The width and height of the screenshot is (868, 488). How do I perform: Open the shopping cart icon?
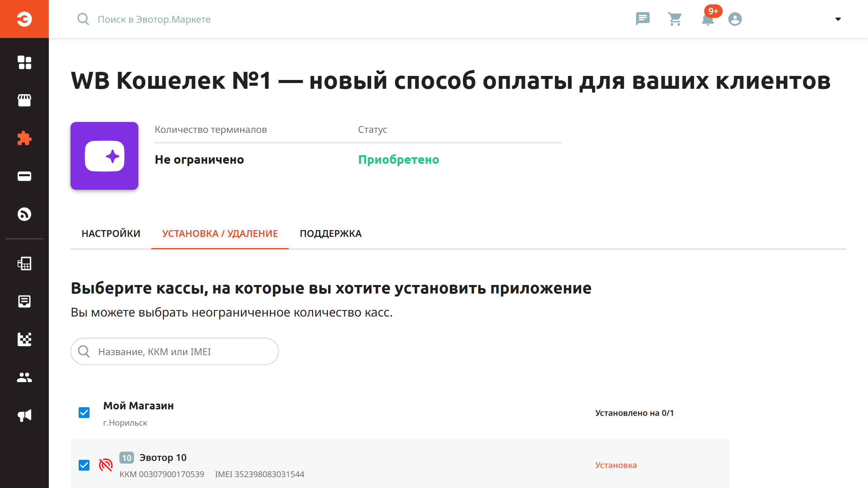pos(675,19)
